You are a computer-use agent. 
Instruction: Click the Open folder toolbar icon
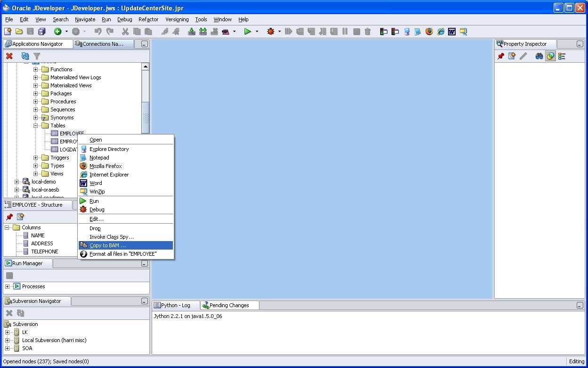click(19, 32)
